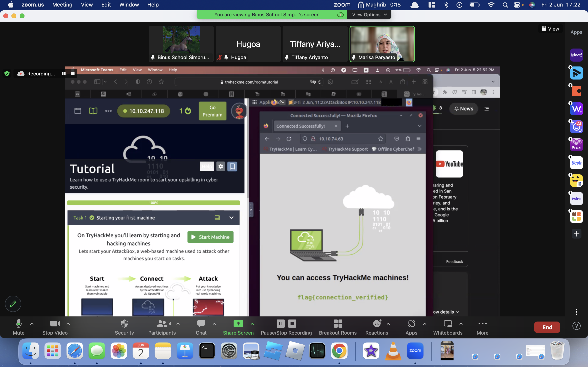
Task: Expand View Options dropdown in screen share banner
Action: click(370, 14)
